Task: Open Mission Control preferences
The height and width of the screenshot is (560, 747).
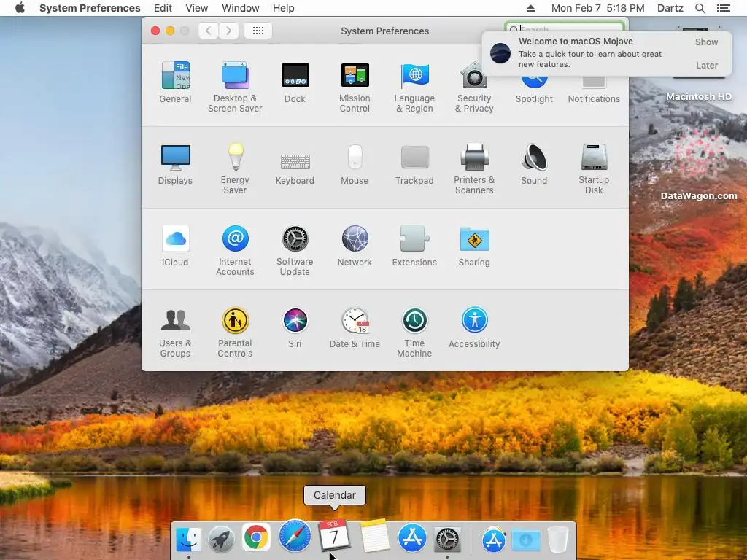Action: click(x=355, y=87)
